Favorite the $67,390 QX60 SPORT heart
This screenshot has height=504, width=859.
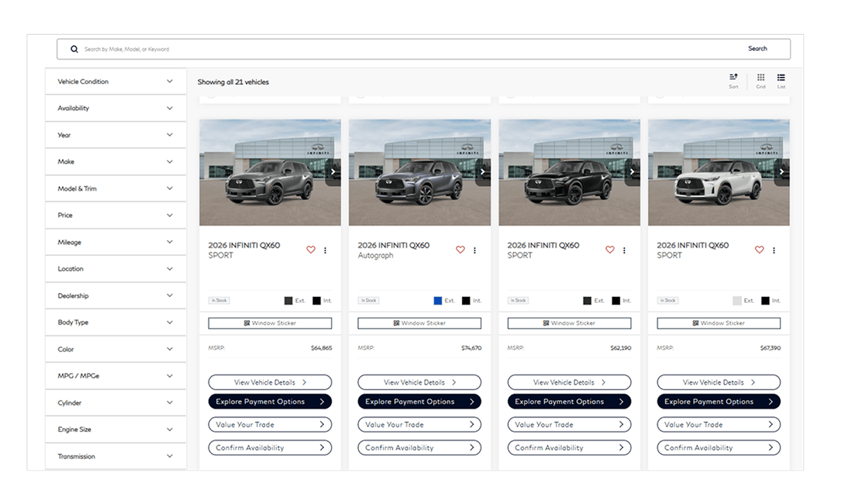click(759, 250)
